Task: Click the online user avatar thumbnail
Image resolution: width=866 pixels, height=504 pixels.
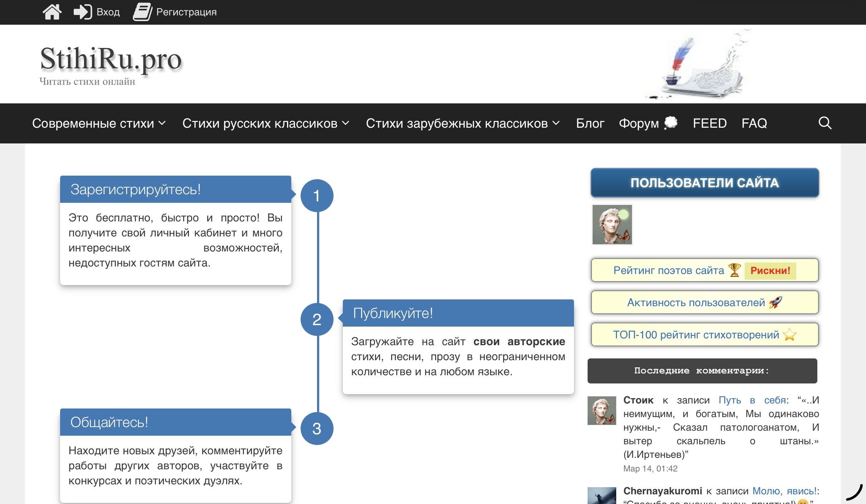Action: pyautogui.click(x=612, y=225)
